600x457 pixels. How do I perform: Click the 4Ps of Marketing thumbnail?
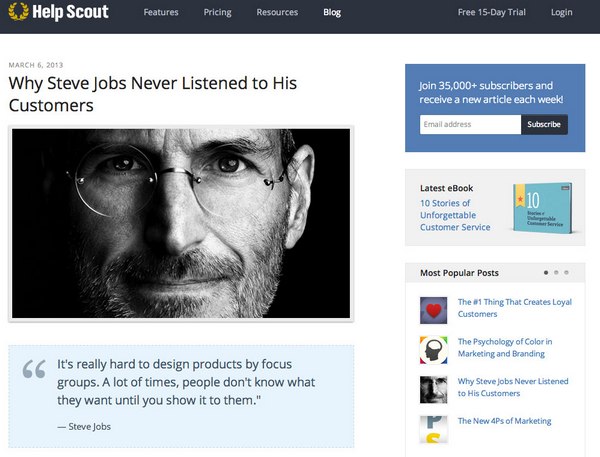[x=433, y=429]
